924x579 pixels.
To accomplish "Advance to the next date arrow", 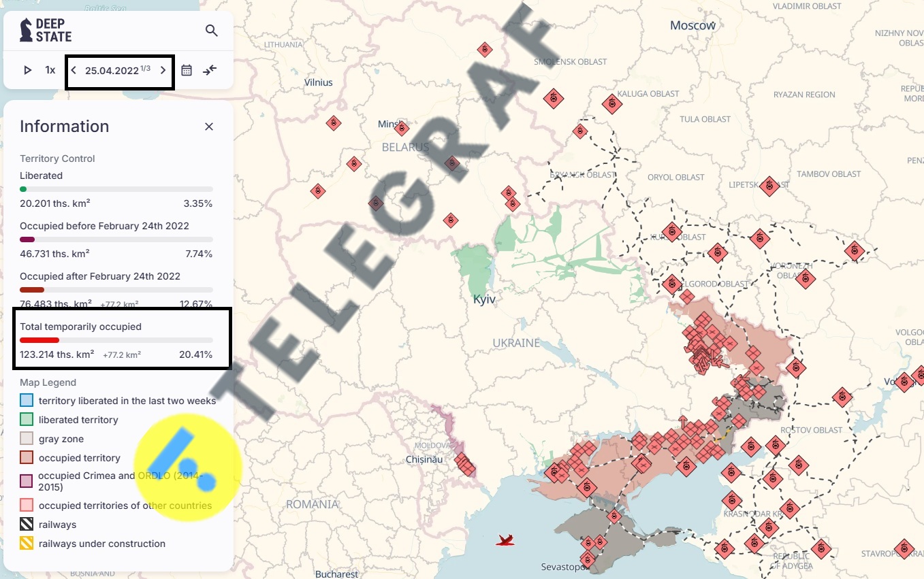I will [x=163, y=70].
